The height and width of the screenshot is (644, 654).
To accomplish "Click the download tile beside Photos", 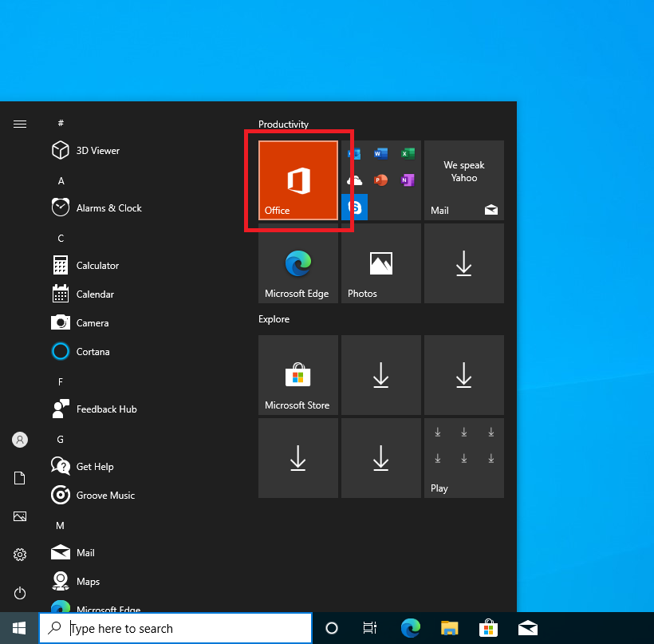I will point(464,263).
